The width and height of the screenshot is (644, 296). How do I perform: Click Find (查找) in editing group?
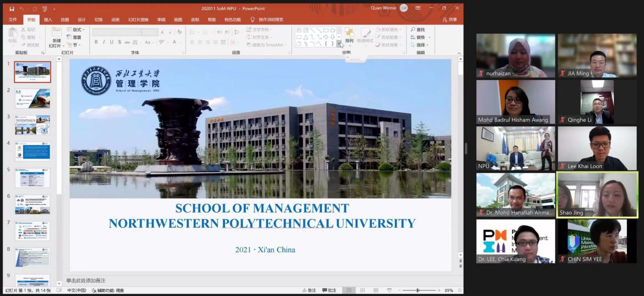click(417, 30)
